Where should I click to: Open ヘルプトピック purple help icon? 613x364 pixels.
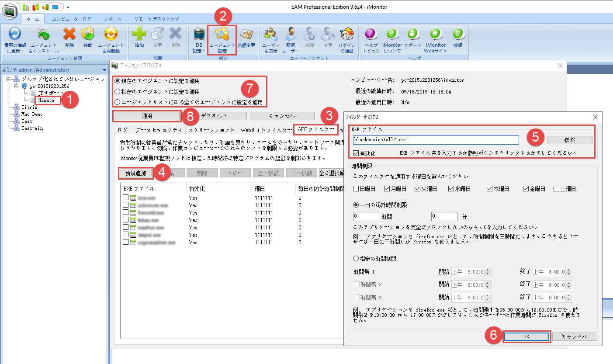(x=371, y=34)
